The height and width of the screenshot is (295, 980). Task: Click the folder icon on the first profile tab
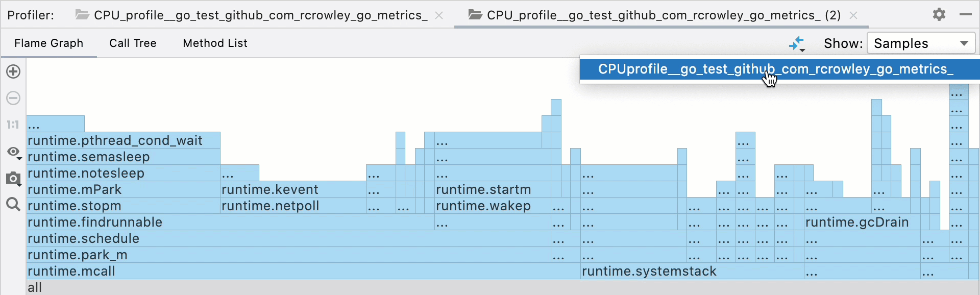82,15
